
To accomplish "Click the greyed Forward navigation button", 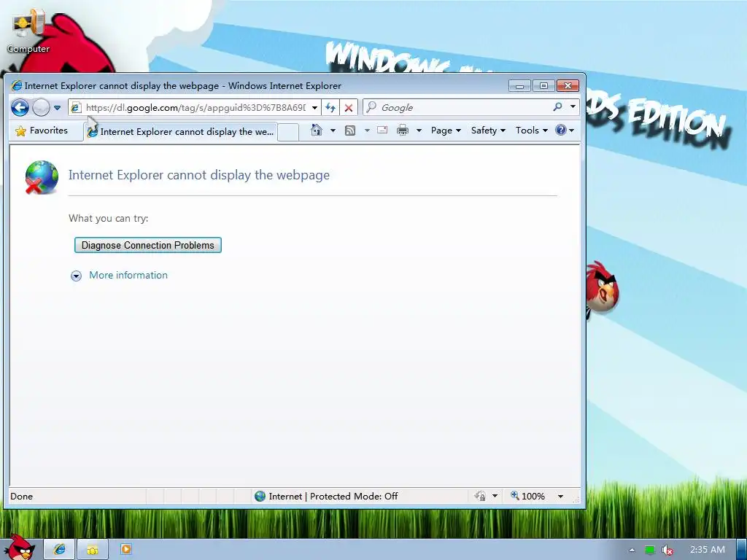I will pyautogui.click(x=42, y=108).
